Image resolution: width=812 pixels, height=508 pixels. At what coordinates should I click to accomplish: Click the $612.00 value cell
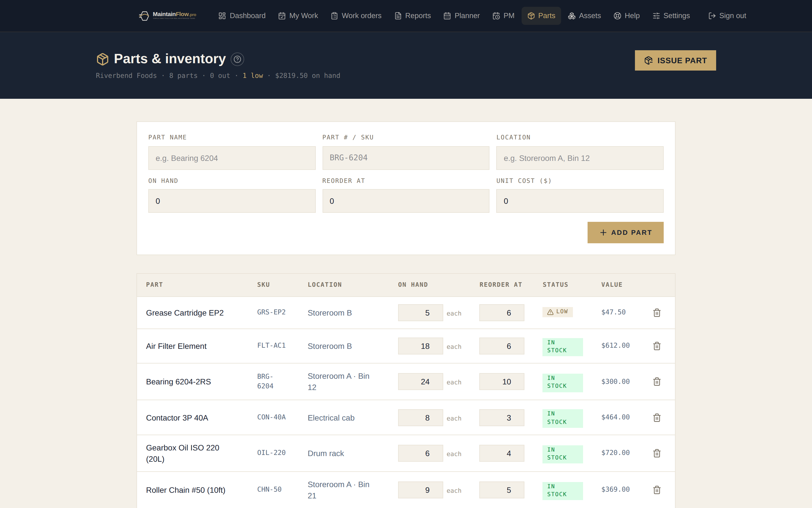click(x=615, y=345)
